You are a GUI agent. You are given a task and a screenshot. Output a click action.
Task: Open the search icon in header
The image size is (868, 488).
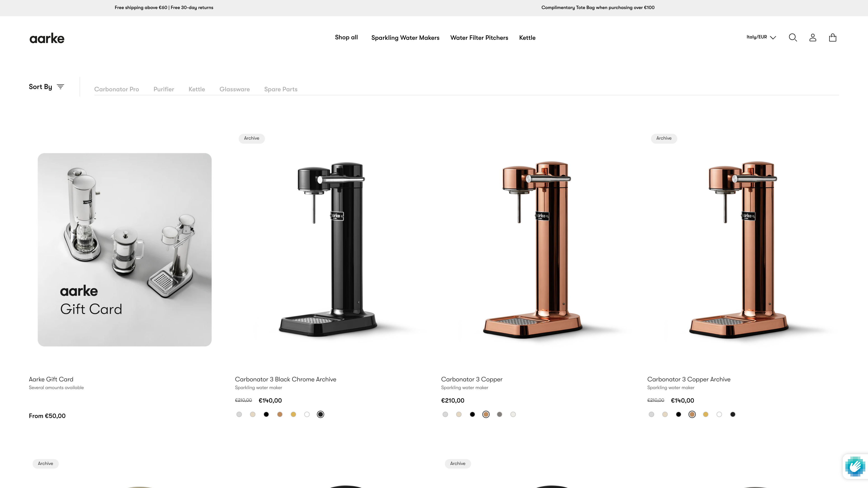793,37
